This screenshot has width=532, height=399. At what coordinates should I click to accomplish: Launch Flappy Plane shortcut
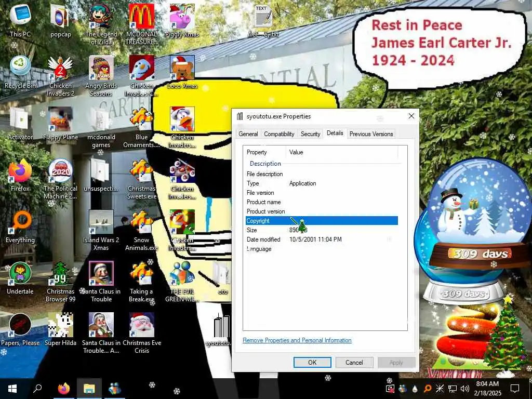coord(60,124)
